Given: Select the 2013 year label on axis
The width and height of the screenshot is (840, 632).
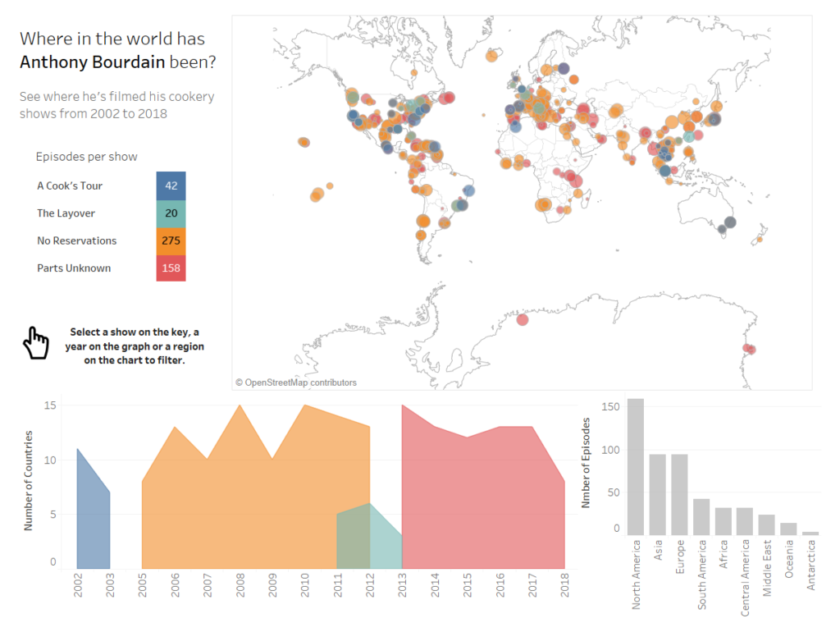Looking at the screenshot, I should point(402,585).
